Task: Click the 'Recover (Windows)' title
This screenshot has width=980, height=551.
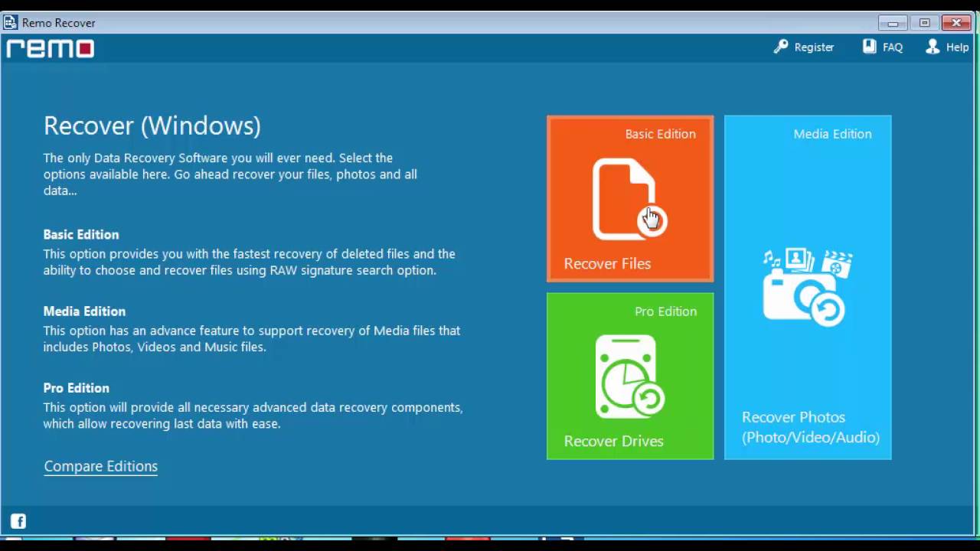Action: point(152,126)
